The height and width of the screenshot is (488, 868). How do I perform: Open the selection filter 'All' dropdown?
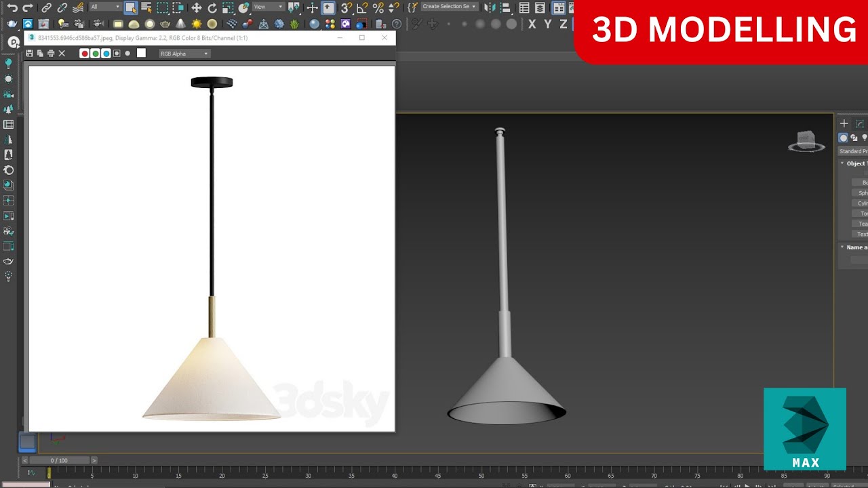(x=105, y=7)
